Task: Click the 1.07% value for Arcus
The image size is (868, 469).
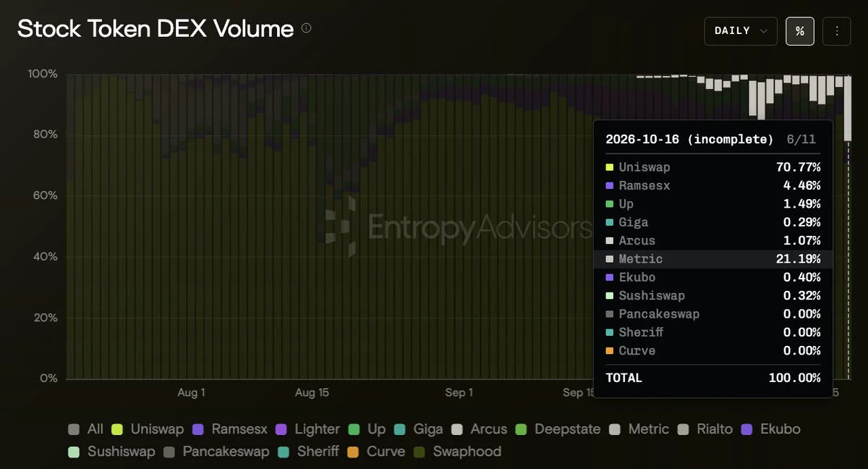Action: click(801, 240)
